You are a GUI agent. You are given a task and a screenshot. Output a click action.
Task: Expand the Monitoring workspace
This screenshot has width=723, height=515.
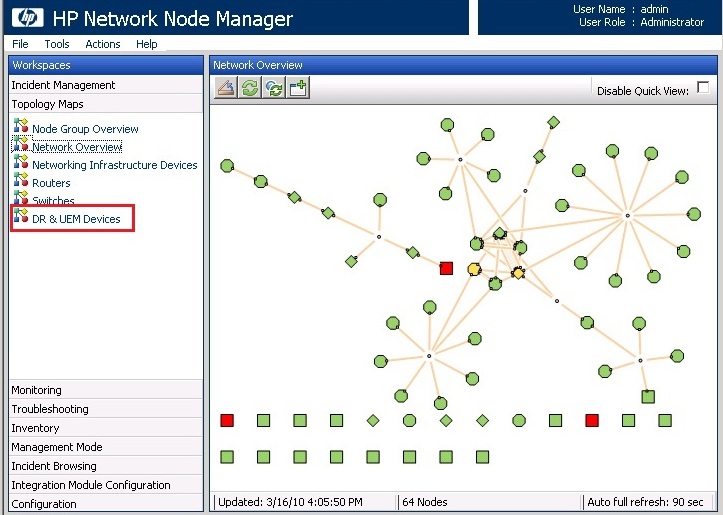click(x=36, y=390)
